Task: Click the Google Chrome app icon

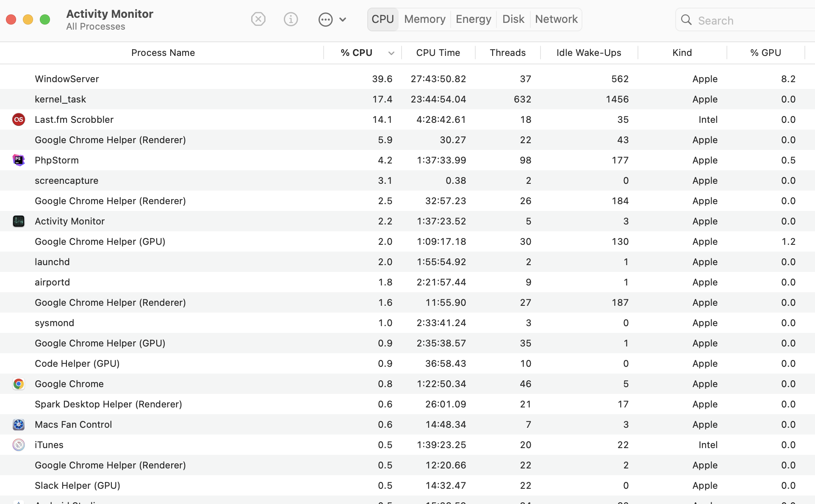Action: [x=19, y=384]
